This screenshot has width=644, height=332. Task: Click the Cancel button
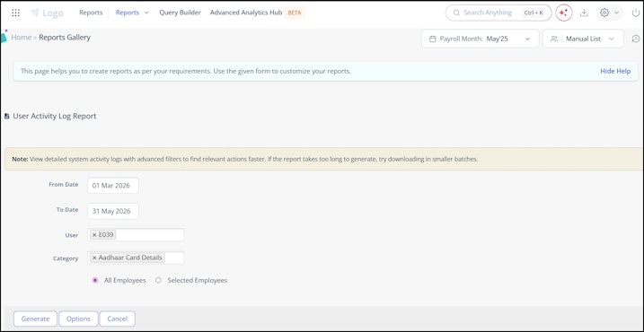click(x=118, y=319)
